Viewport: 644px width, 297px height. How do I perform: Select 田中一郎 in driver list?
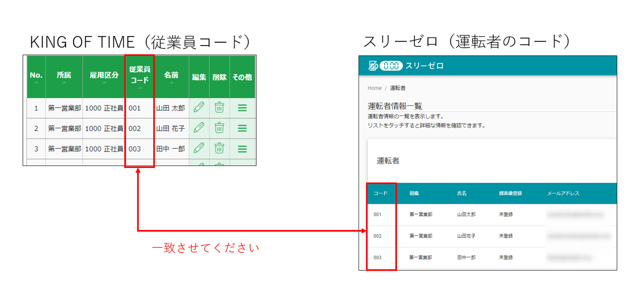pyautogui.click(x=466, y=258)
